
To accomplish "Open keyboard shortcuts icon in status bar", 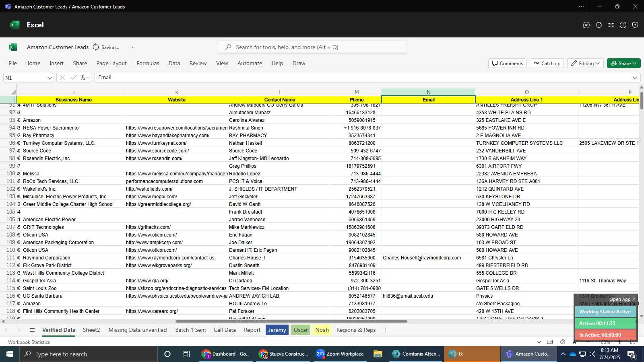I will click(550, 342).
